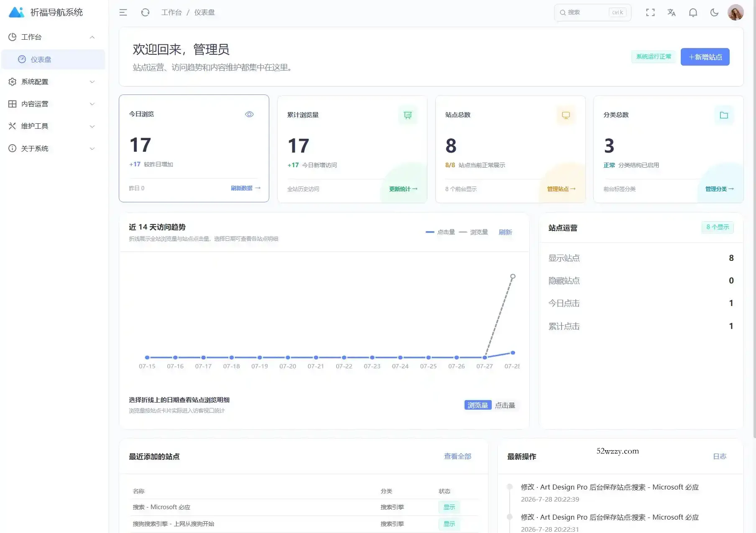Screen dimensions: 756x533
Task: Click the 搜索 - Microsoft 必应 row name
Action: coord(161,507)
